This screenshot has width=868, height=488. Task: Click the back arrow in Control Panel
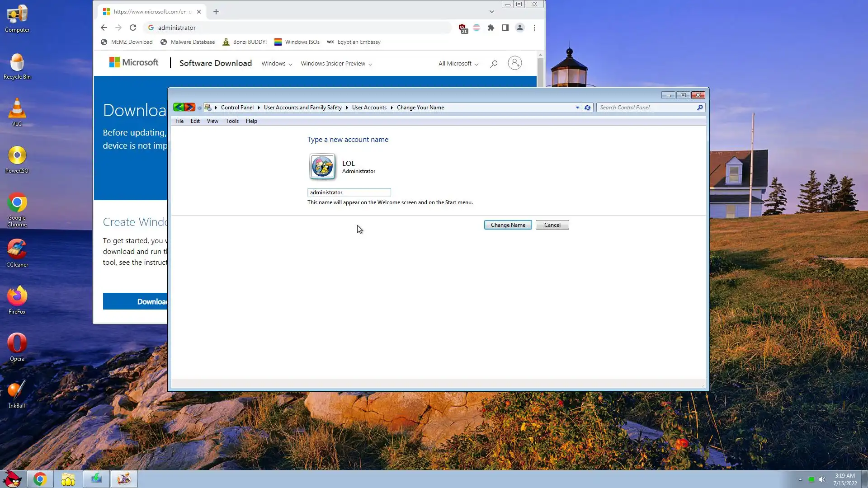click(179, 107)
